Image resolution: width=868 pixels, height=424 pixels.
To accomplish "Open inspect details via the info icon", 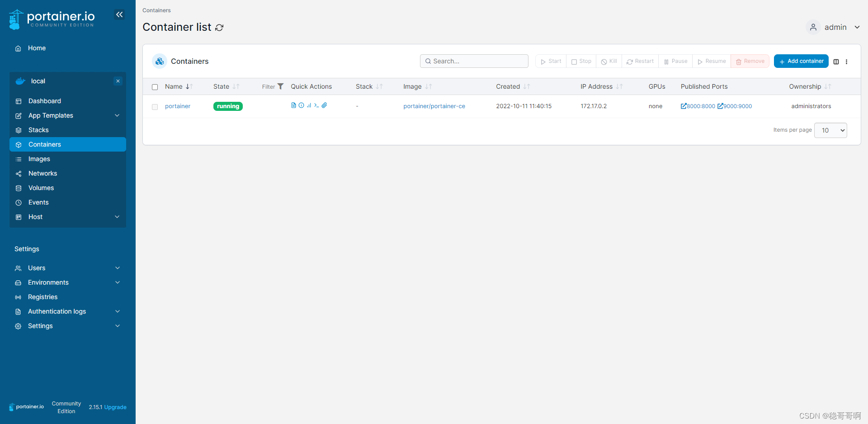I will tap(301, 105).
